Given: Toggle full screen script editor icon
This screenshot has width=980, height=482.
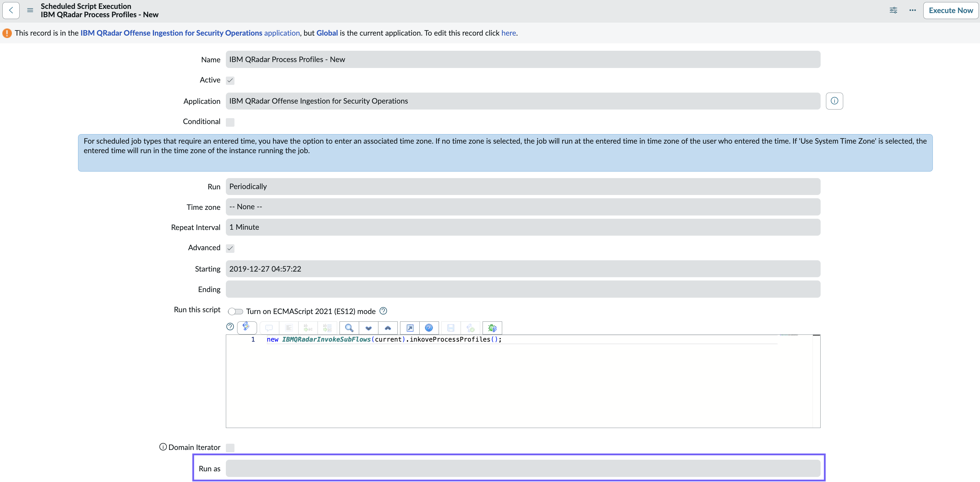Looking at the screenshot, I should coord(410,328).
